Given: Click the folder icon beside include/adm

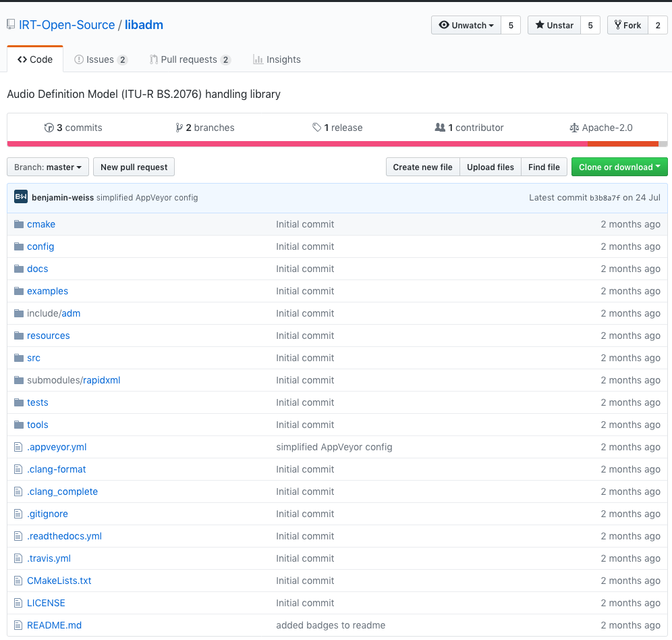Looking at the screenshot, I should point(18,313).
